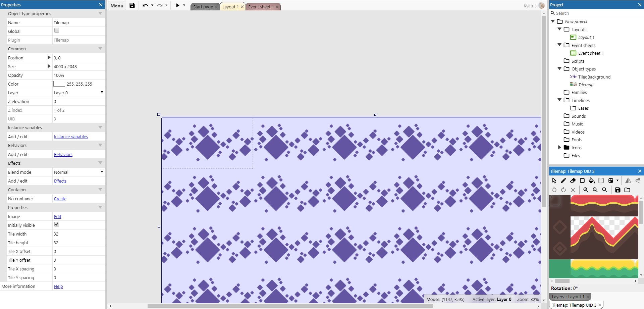
Task: Zoom in on the tileset palette
Action: coord(586,190)
